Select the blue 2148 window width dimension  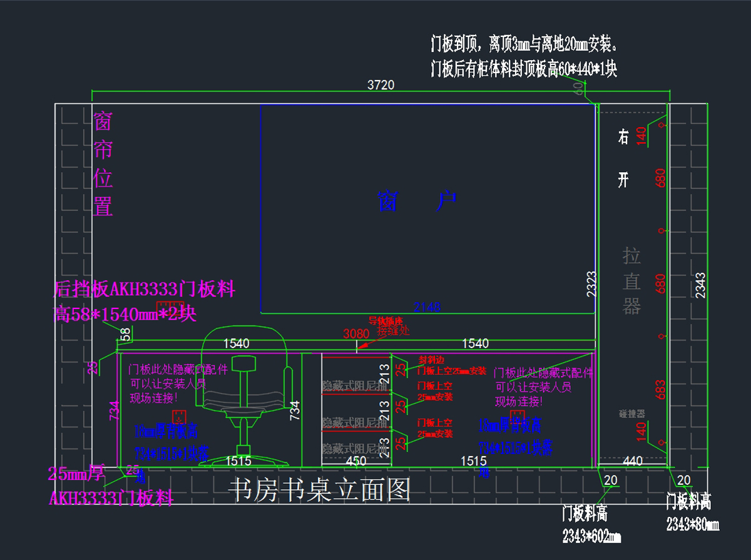(427, 307)
